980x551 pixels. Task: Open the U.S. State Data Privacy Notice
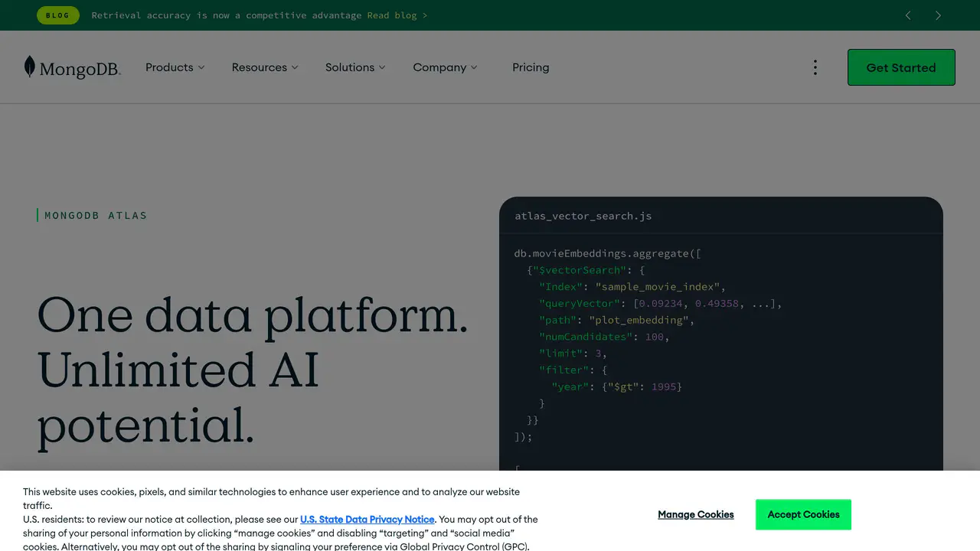pos(367,519)
